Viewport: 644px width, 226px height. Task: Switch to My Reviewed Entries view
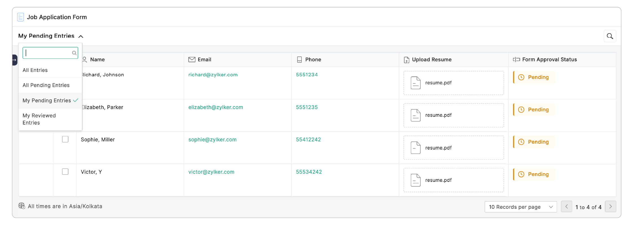(x=39, y=119)
